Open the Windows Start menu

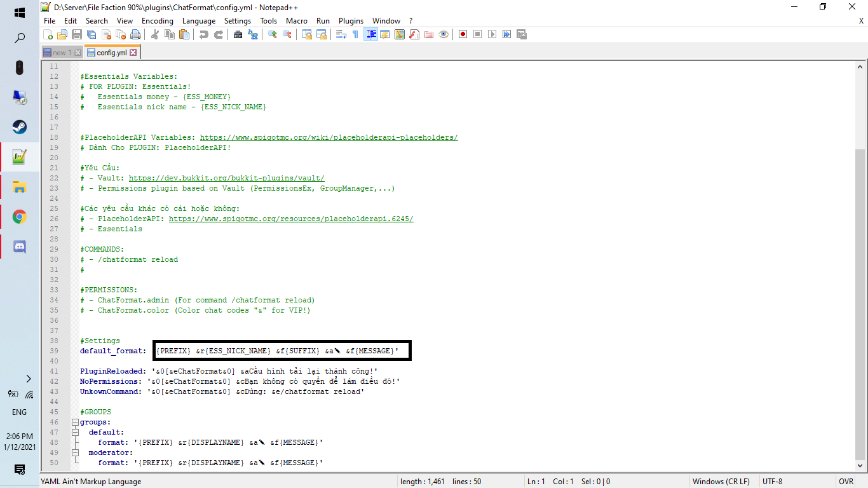pyautogui.click(x=19, y=13)
